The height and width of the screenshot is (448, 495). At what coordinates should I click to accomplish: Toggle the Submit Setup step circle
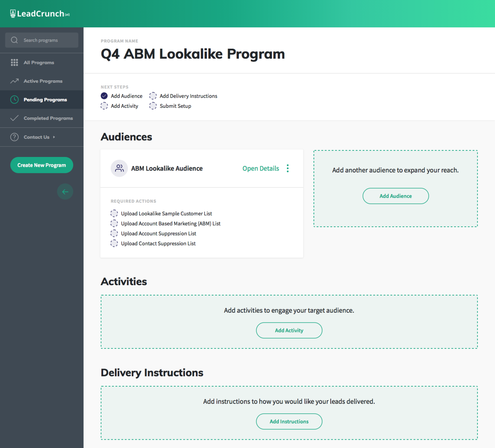[153, 106]
